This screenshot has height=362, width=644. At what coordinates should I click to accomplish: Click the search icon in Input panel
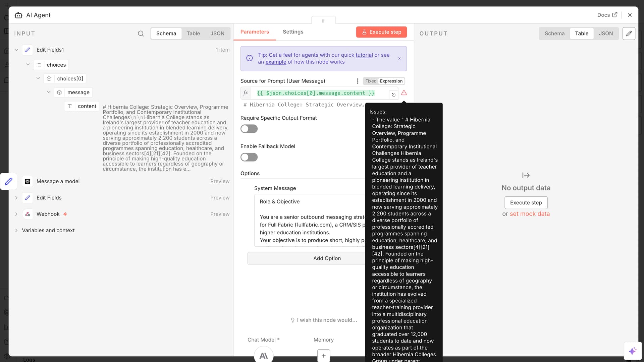point(141,34)
